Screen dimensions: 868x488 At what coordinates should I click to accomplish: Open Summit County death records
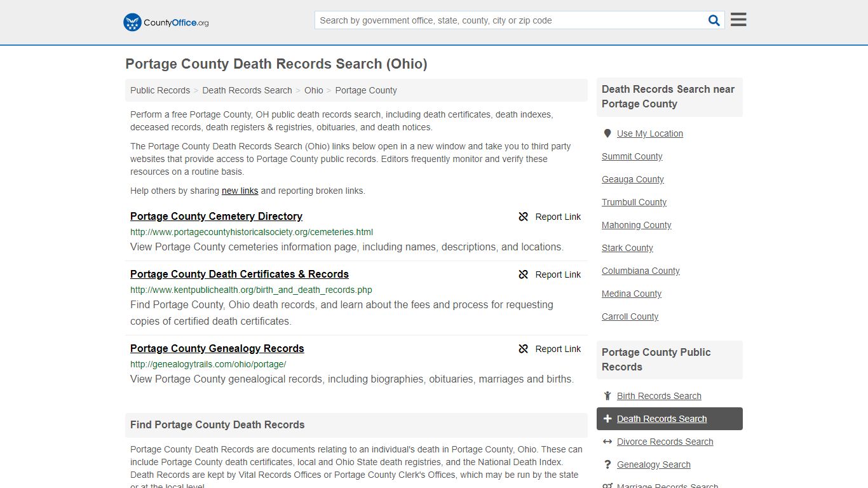click(632, 156)
